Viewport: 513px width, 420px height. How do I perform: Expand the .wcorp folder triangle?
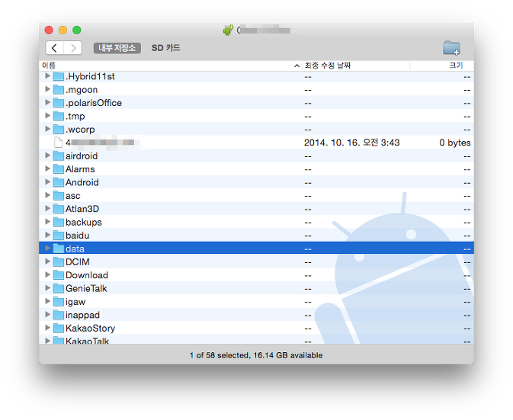(47, 129)
